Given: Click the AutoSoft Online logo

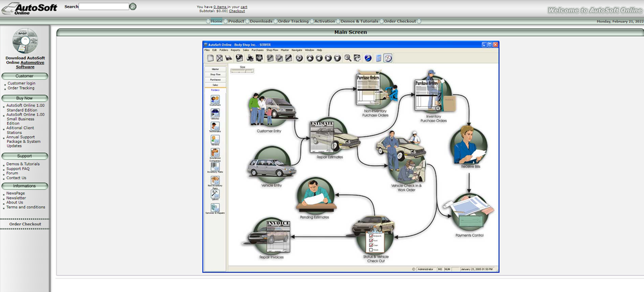Looking at the screenshot, I should [x=29, y=8].
